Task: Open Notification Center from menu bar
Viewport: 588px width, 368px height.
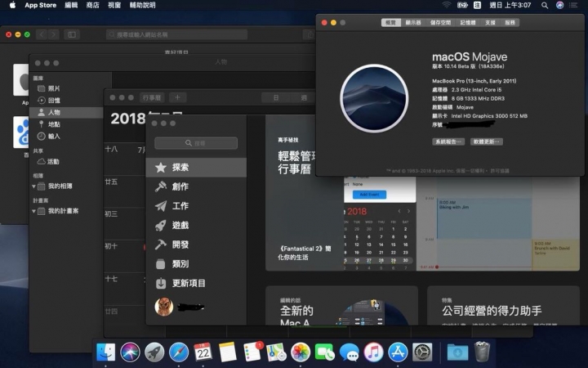Action: point(573,5)
